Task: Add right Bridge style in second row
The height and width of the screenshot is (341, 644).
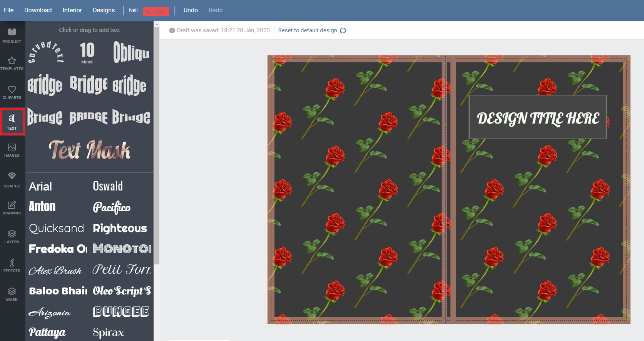Action: (x=129, y=85)
